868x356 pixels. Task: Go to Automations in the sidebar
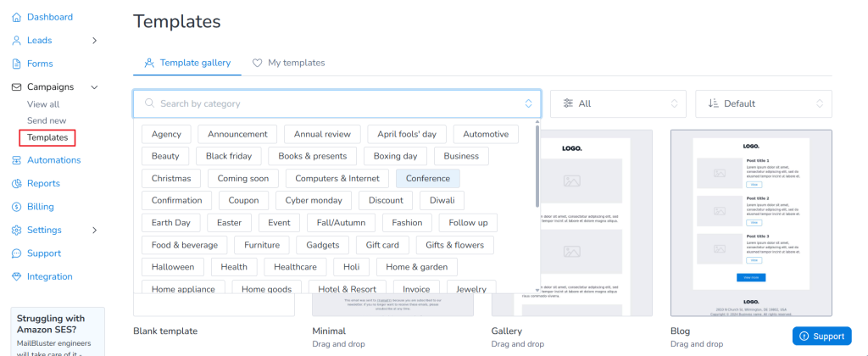click(x=53, y=160)
